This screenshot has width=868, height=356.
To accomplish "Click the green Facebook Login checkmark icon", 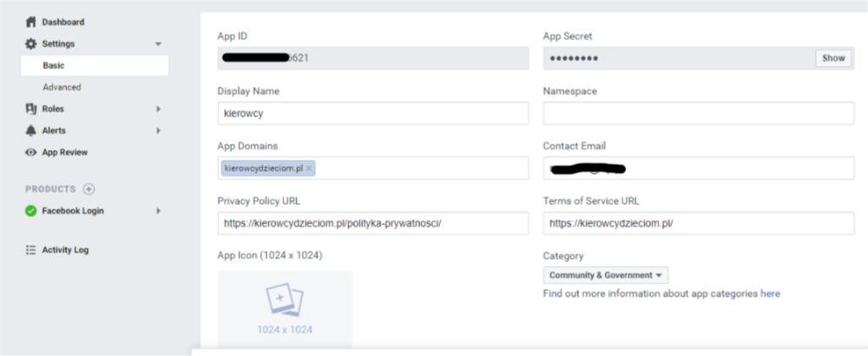I will pos(31,210).
